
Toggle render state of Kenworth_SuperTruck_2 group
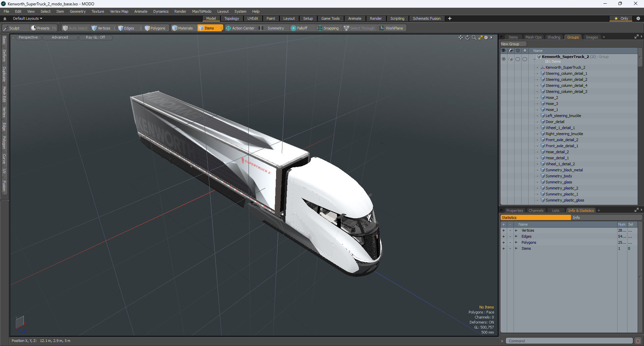coord(511,59)
